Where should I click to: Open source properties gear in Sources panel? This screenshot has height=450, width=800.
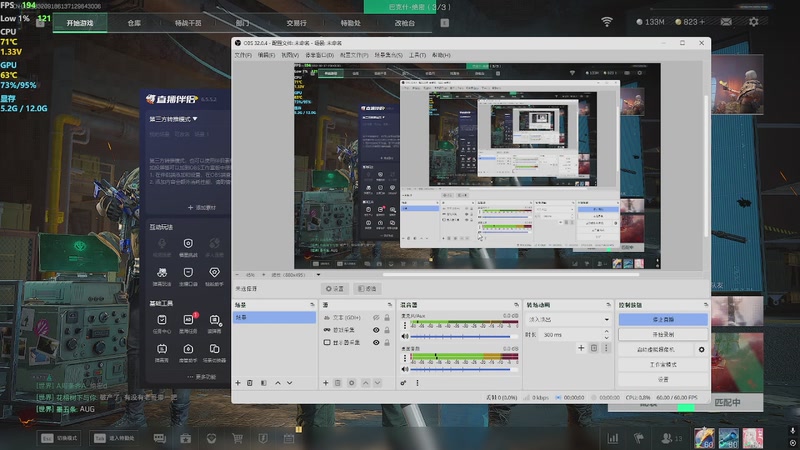pyautogui.click(x=352, y=383)
